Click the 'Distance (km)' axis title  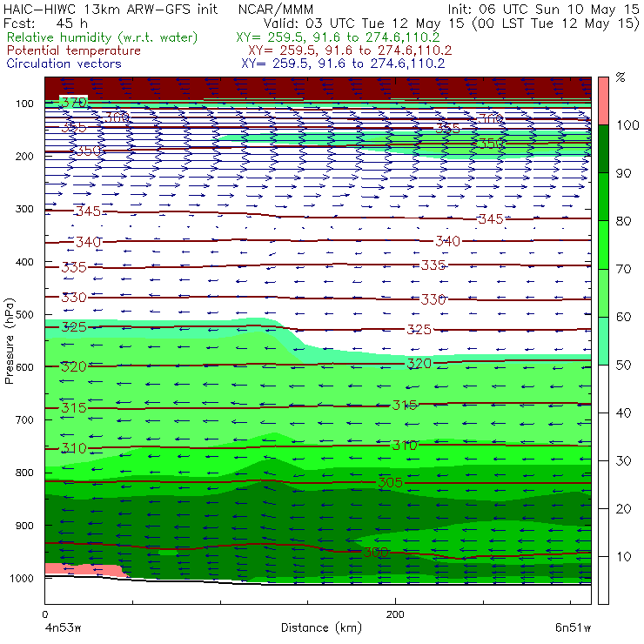(321, 627)
